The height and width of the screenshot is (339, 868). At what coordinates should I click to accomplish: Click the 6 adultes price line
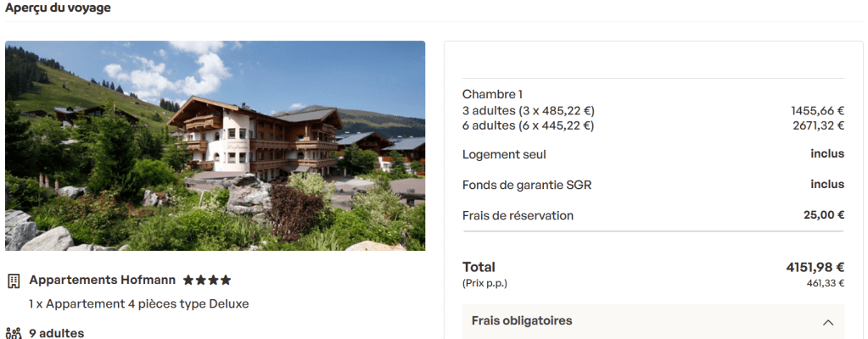pos(653,125)
